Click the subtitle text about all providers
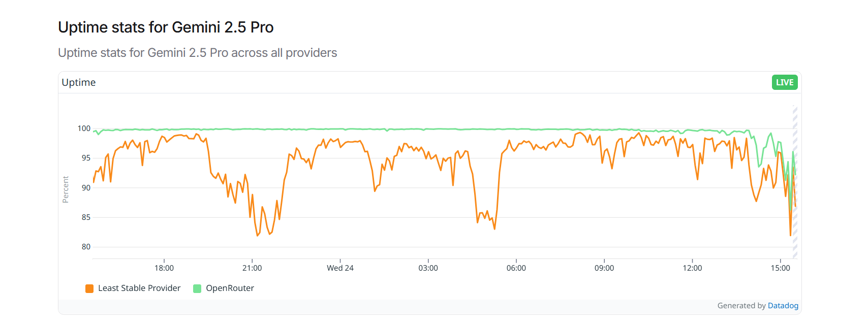Screen dimensions: 868x326 [198, 53]
